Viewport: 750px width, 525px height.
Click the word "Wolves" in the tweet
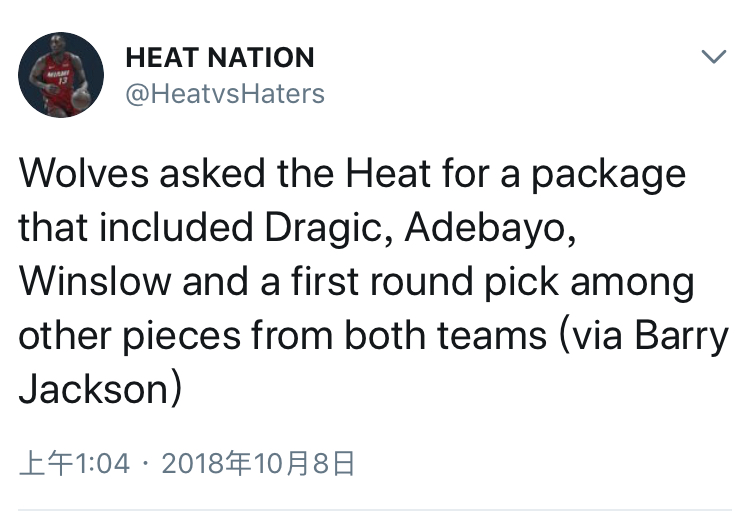[x=84, y=173]
